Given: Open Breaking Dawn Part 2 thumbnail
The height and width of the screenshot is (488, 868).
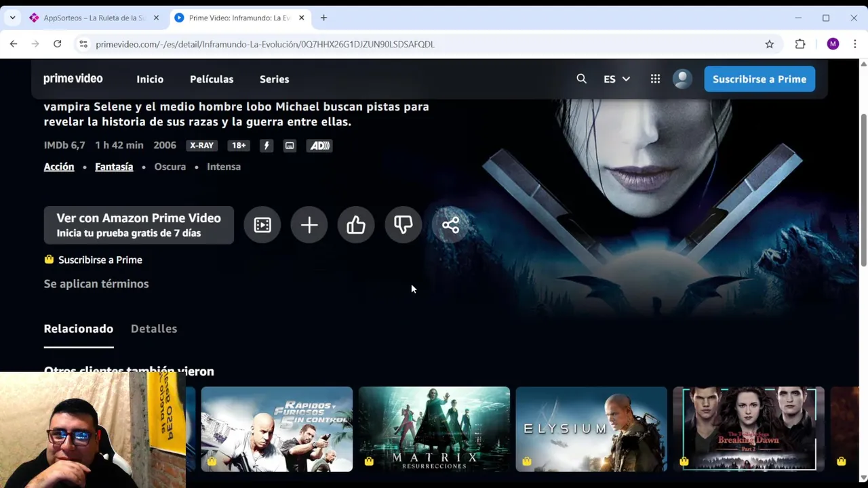Looking at the screenshot, I should point(749,428).
